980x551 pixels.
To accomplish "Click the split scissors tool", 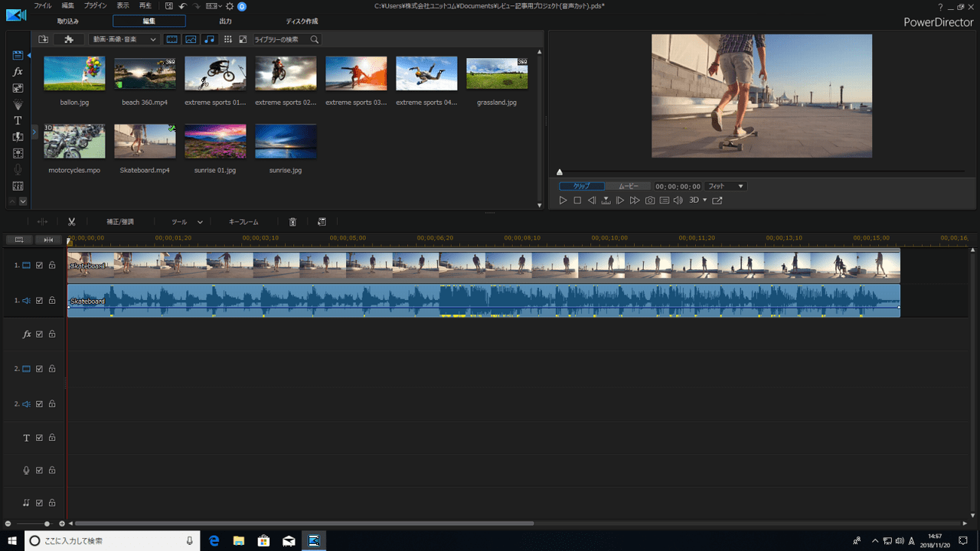I will pos(71,222).
